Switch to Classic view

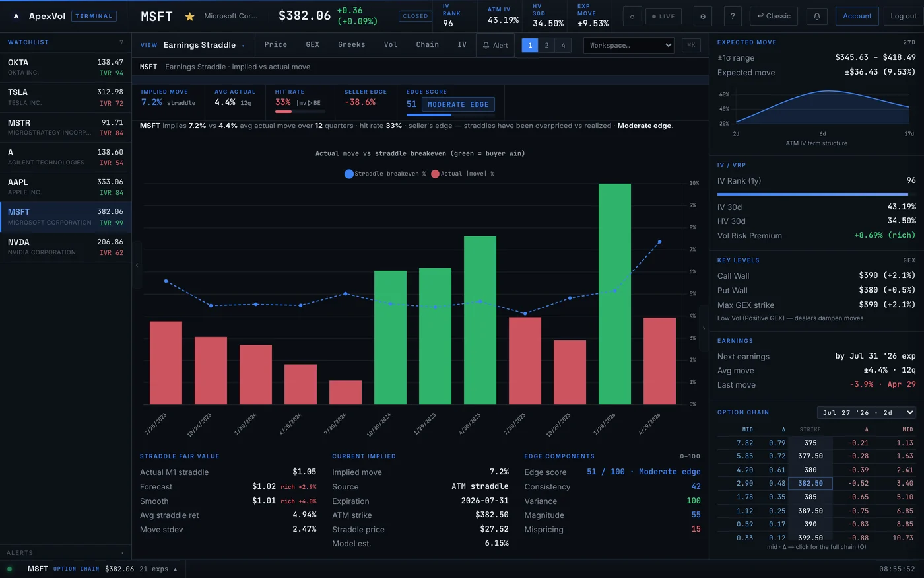774,17
